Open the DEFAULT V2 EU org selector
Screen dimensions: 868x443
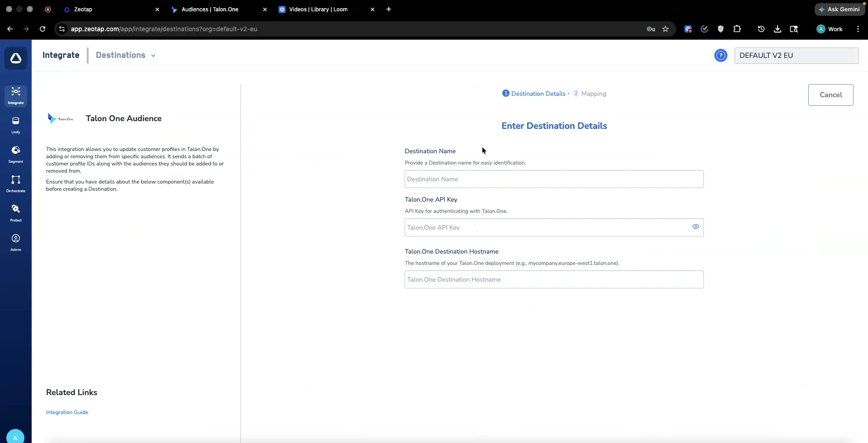[797, 56]
